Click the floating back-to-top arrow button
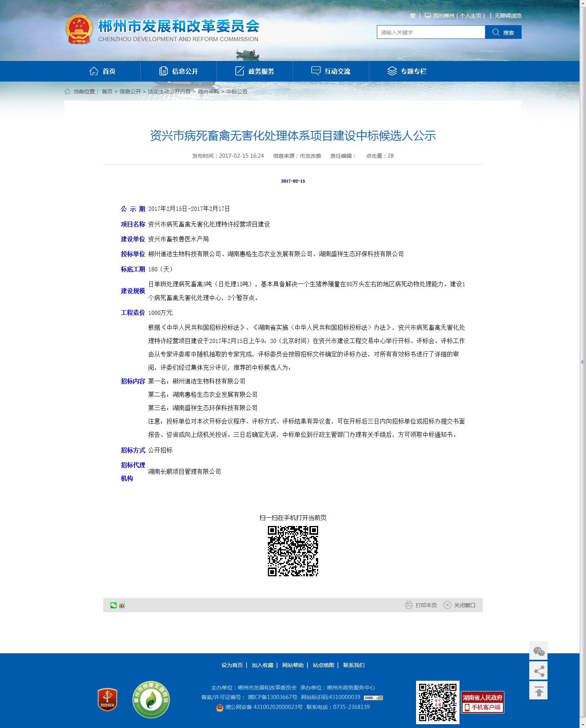The width and height of the screenshot is (586, 728). tap(538, 691)
